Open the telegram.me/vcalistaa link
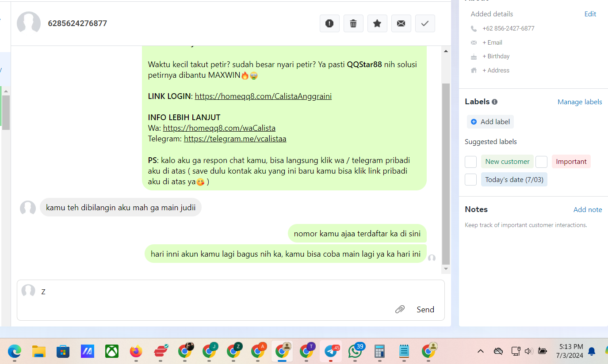This screenshot has width=608, height=364. [235, 139]
